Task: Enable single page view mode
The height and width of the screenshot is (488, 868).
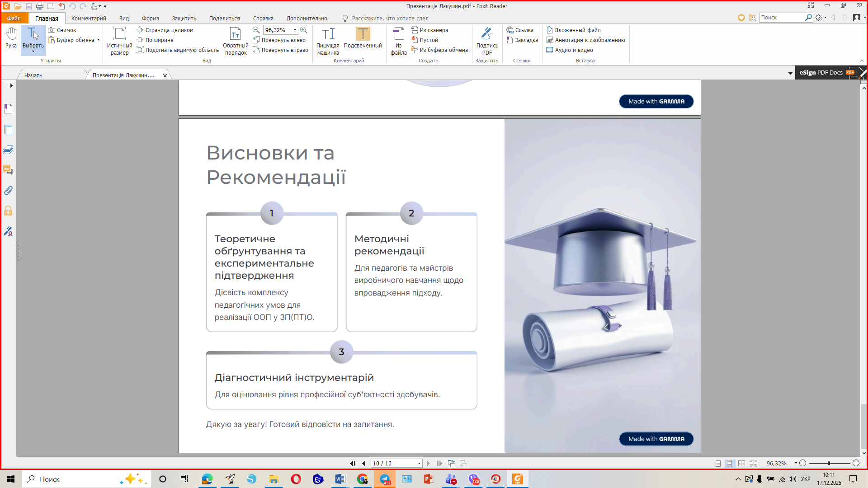Action: pyautogui.click(x=718, y=463)
